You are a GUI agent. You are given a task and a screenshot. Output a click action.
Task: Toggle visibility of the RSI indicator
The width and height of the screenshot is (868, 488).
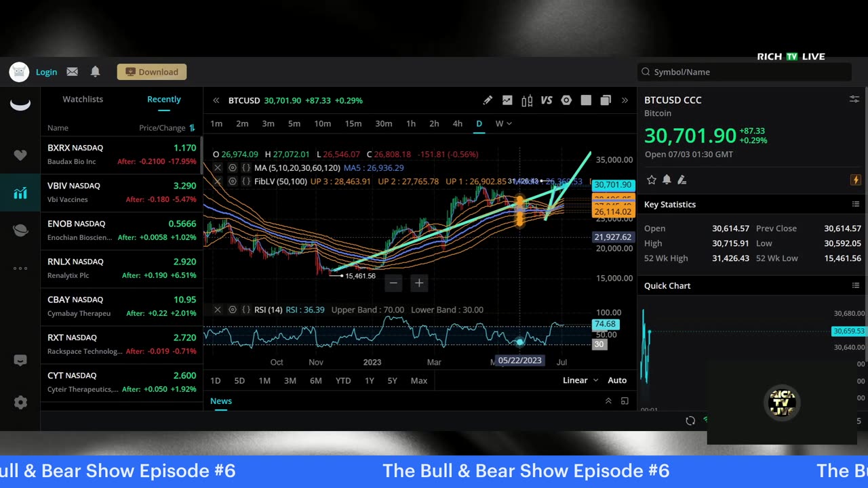click(232, 309)
